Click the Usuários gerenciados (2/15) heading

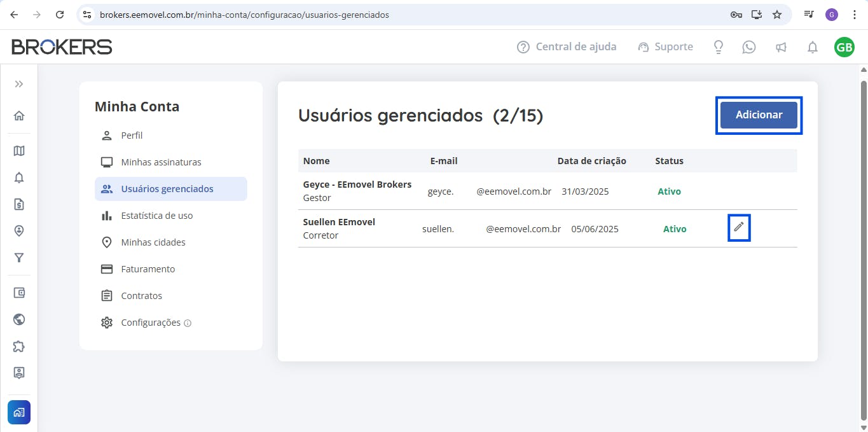tap(421, 115)
